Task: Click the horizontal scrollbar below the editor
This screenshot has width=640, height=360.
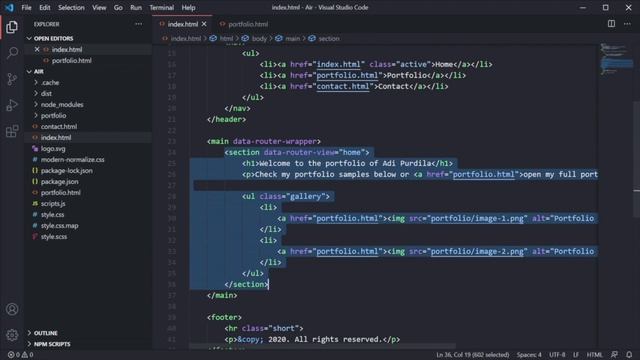Action: (322, 346)
